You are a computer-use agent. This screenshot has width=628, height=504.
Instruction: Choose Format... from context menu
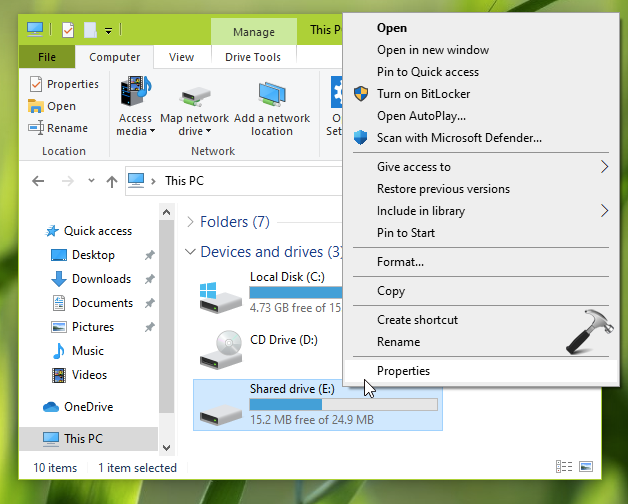(481, 262)
